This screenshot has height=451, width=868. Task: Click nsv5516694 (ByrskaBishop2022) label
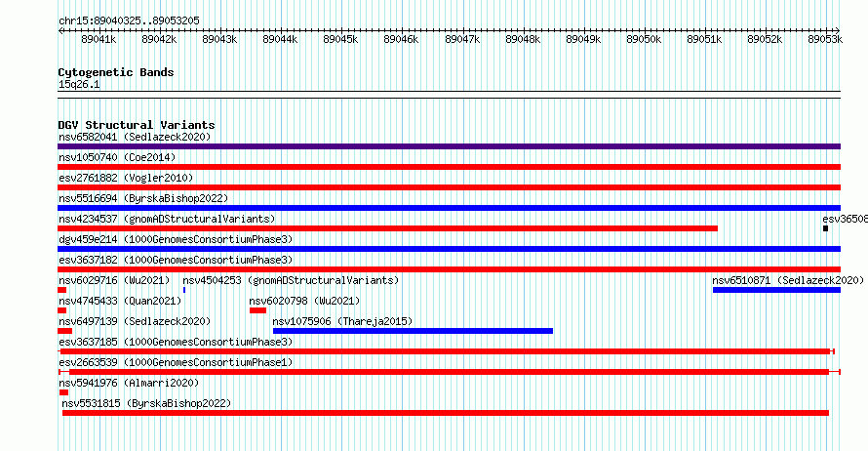[x=143, y=198]
